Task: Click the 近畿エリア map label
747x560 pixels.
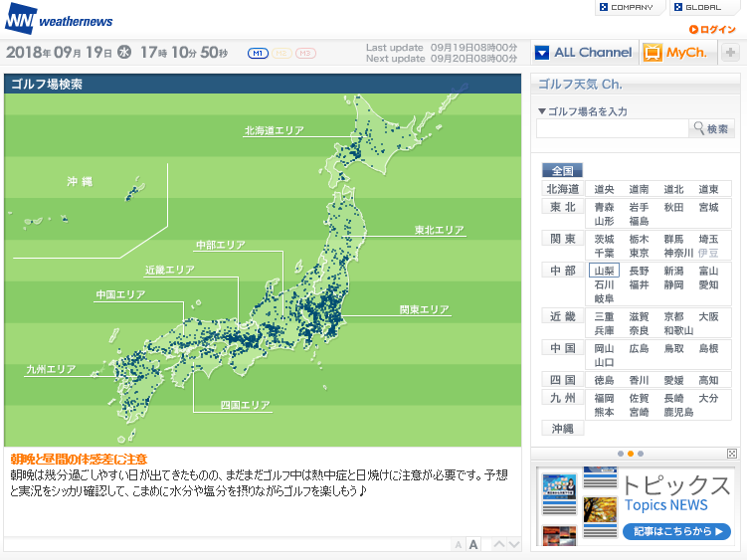Action: click(170, 271)
